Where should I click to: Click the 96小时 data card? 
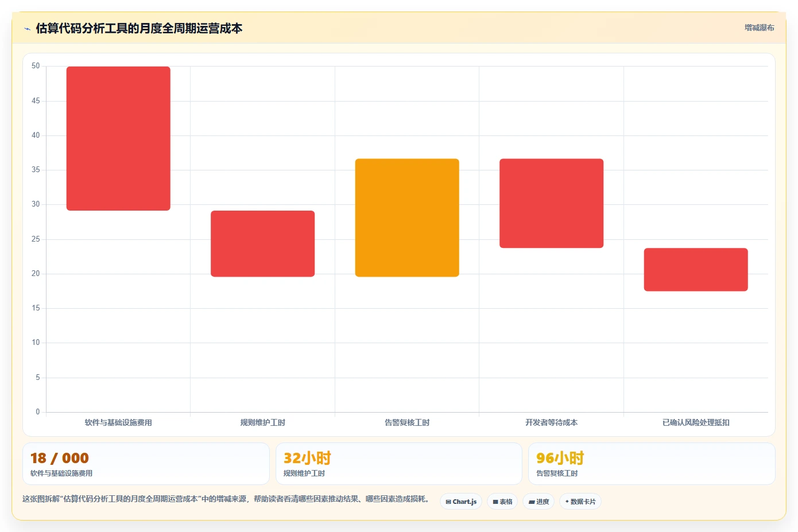[652, 464]
